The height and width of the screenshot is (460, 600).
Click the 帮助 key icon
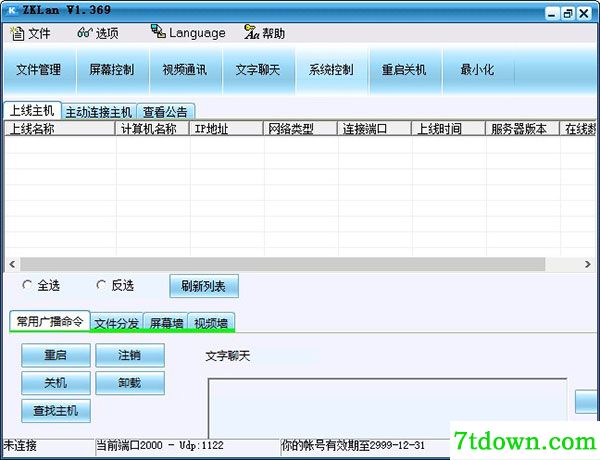(x=251, y=32)
